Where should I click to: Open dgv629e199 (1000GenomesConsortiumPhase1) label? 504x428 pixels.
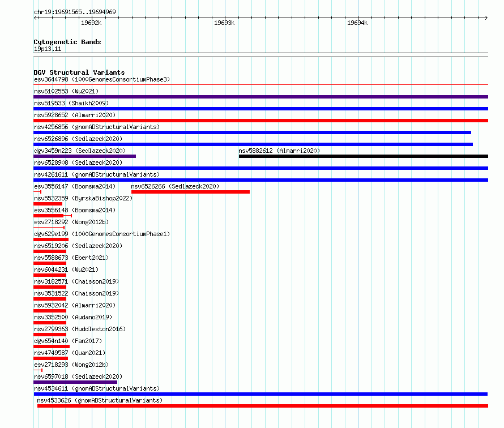(x=102, y=234)
